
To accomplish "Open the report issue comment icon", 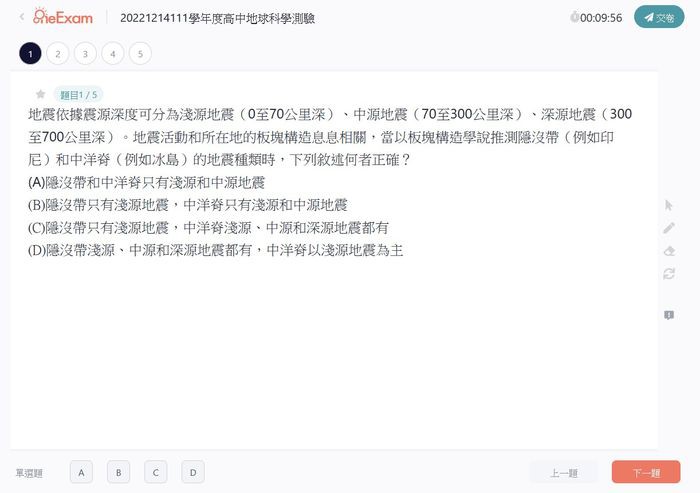I will pyautogui.click(x=669, y=315).
